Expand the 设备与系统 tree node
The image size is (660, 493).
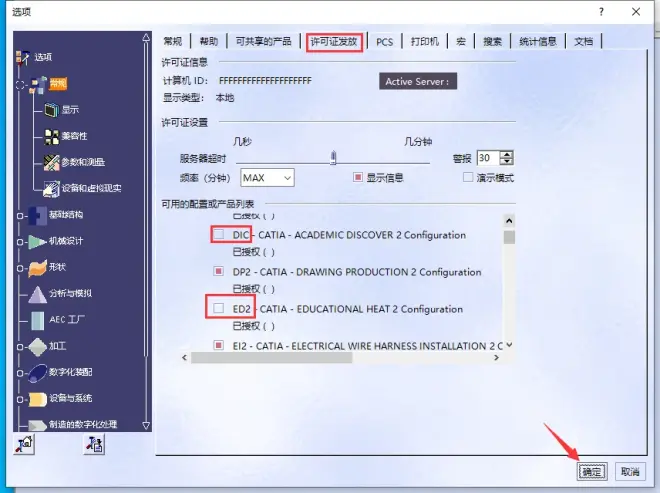pyautogui.click(x=20, y=399)
